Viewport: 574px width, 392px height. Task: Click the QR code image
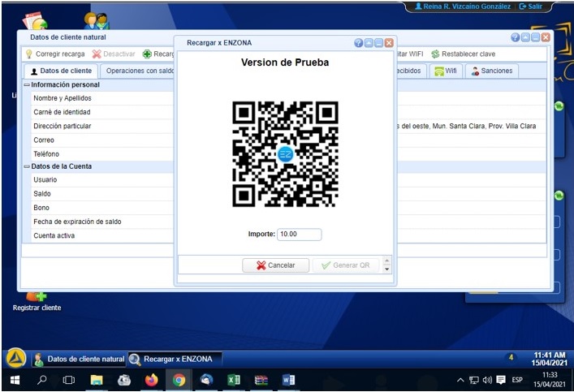(x=285, y=154)
